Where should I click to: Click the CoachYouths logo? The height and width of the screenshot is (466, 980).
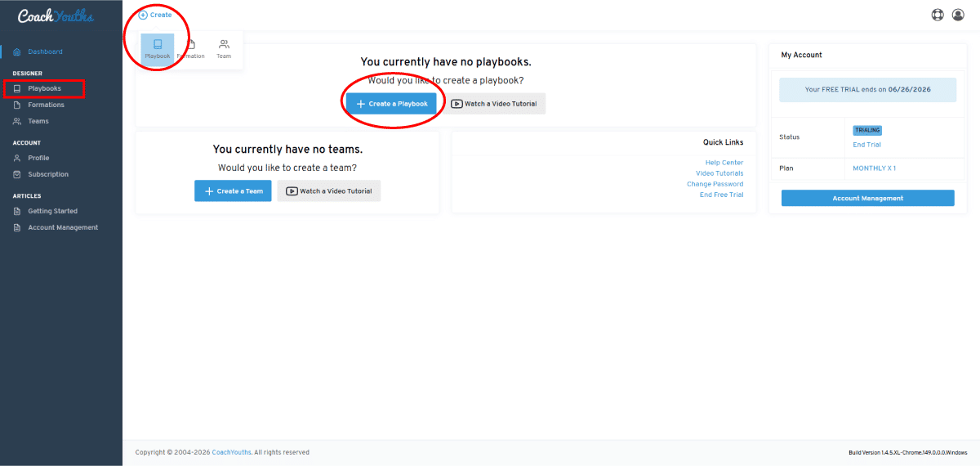pos(56,16)
